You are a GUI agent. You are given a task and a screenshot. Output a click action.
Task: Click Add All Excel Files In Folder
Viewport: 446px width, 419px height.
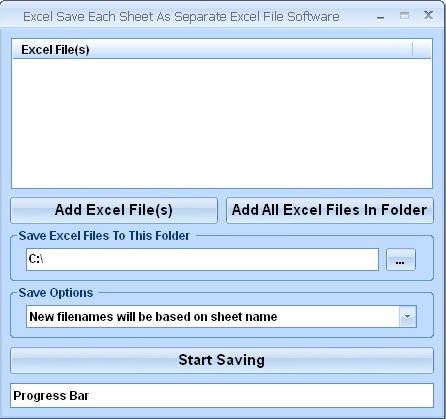(x=330, y=210)
